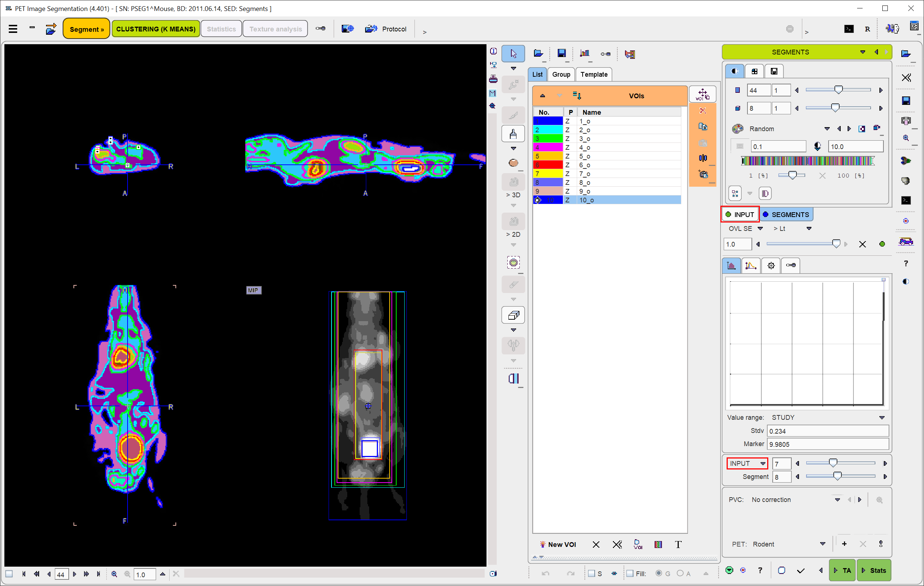The height and width of the screenshot is (586, 924).
Task: Click the red color swatch of VOI 6
Action: tap(548, 165)
